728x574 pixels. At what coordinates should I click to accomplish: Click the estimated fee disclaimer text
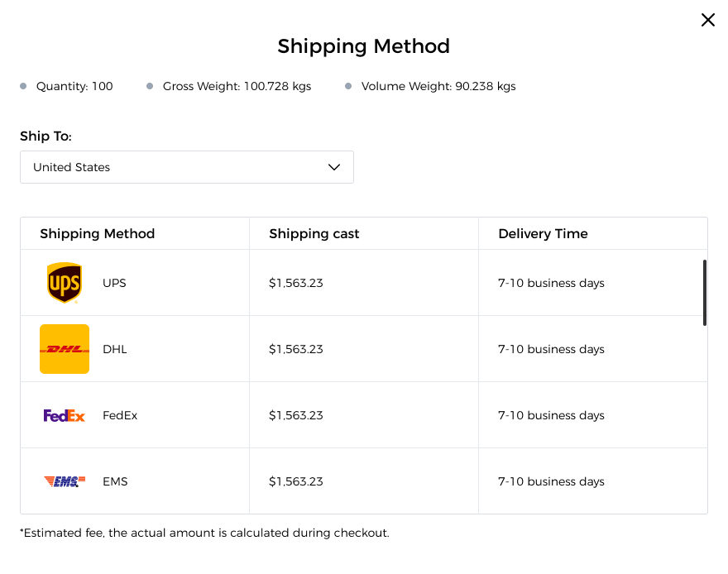205,533
